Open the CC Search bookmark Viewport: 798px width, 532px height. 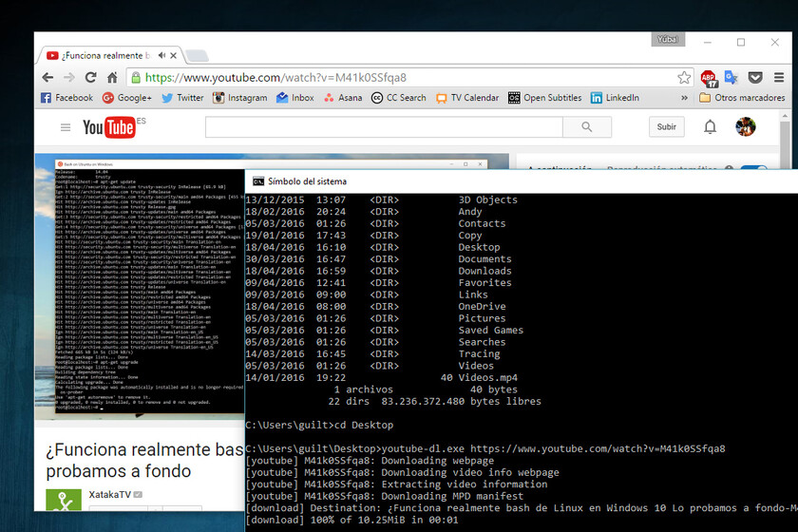[398, 98]
